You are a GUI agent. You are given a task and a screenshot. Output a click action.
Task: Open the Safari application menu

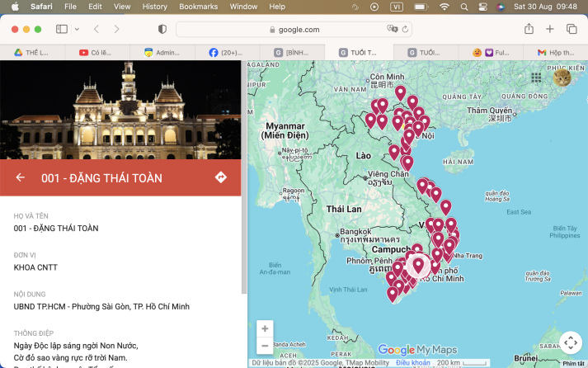(x=41, y=7)
